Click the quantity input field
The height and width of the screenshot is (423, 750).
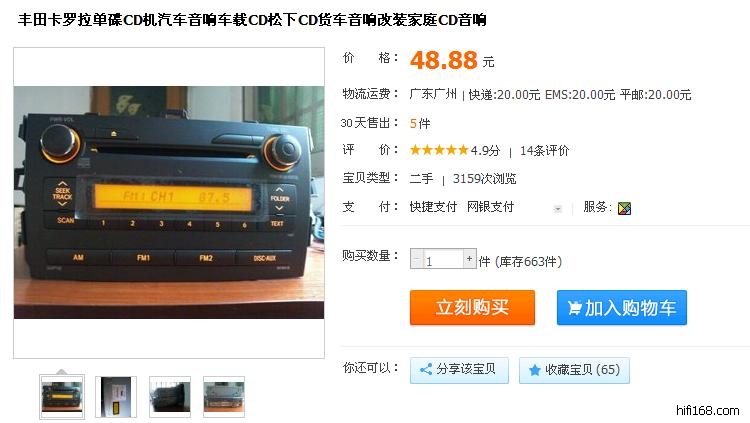point(443,259)
